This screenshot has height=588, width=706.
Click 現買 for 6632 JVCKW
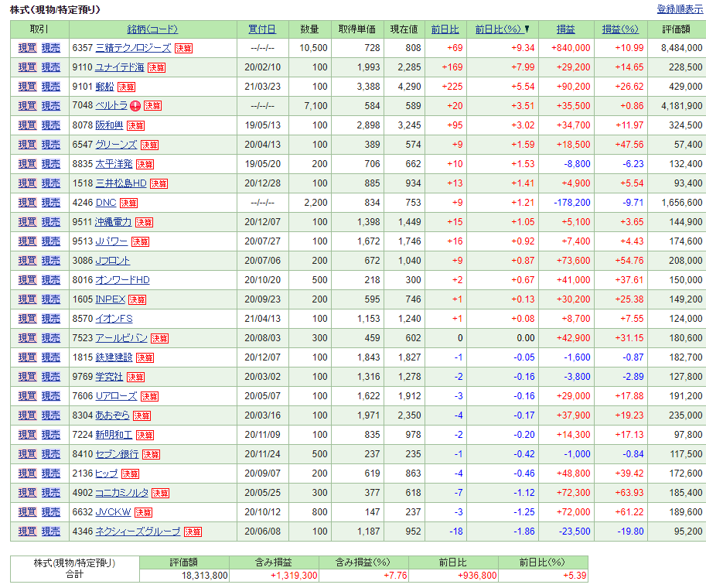coord(27,512)
